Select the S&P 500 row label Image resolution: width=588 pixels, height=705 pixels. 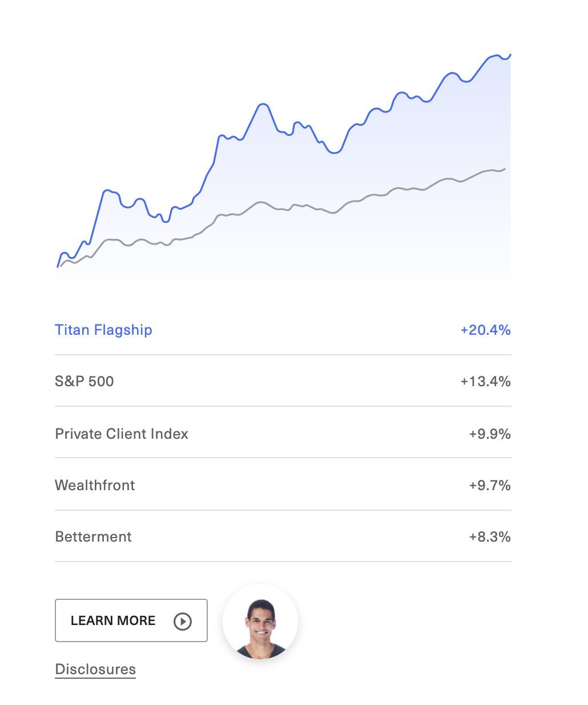point(84,381)
